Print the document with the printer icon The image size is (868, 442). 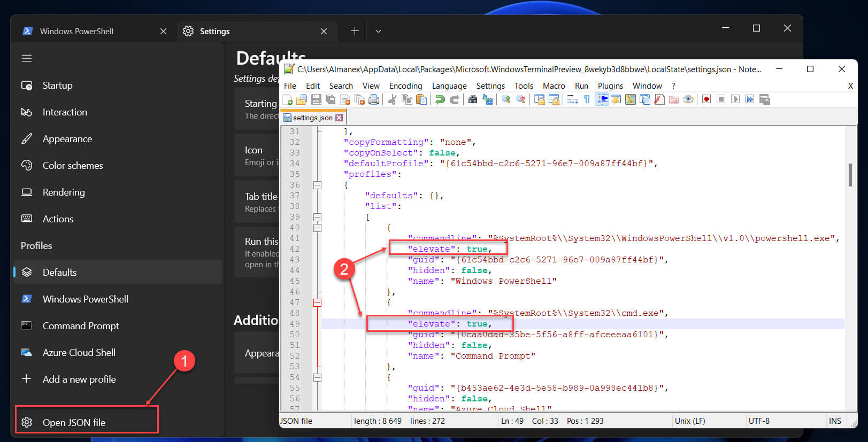point(374,99)
